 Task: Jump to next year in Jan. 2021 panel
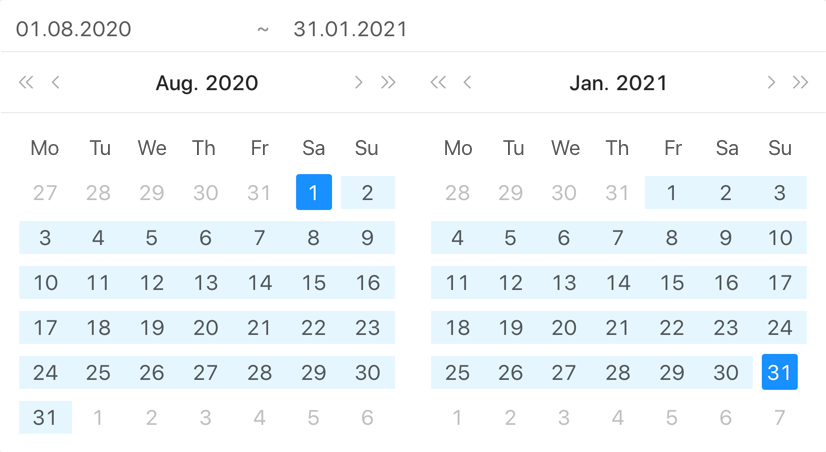click(x=800, y=82)
